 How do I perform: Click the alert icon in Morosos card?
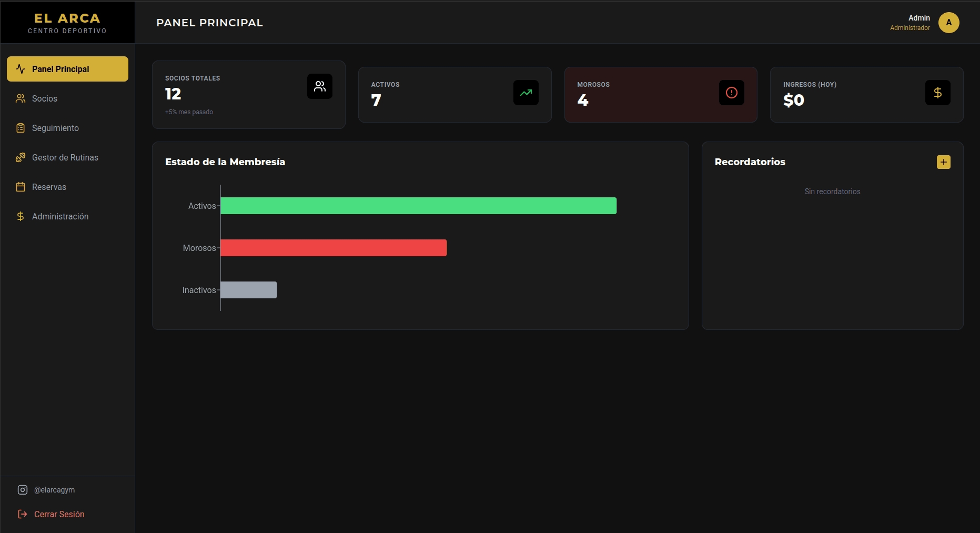[731, 93]
